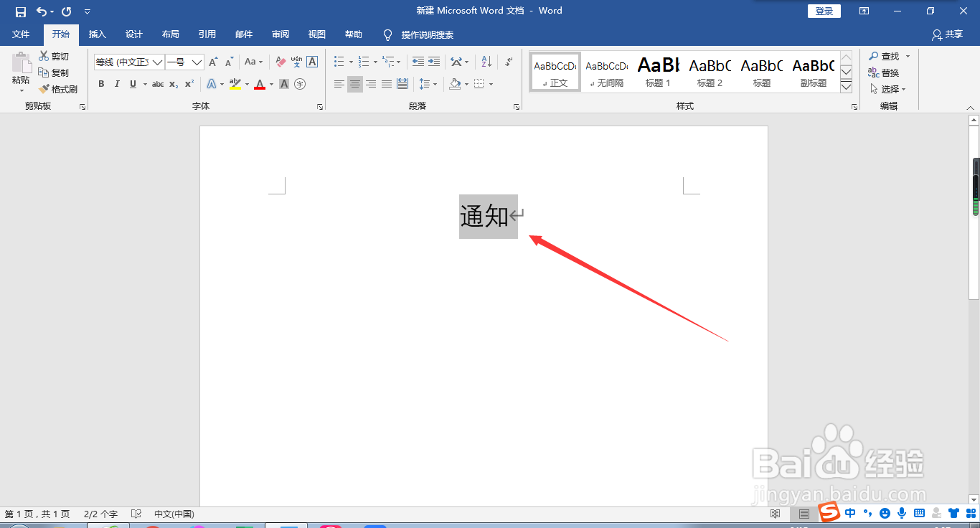Apply character border icon
This screenshot has height=528, width=980.
pyautogui.click(x=312, y=62)
